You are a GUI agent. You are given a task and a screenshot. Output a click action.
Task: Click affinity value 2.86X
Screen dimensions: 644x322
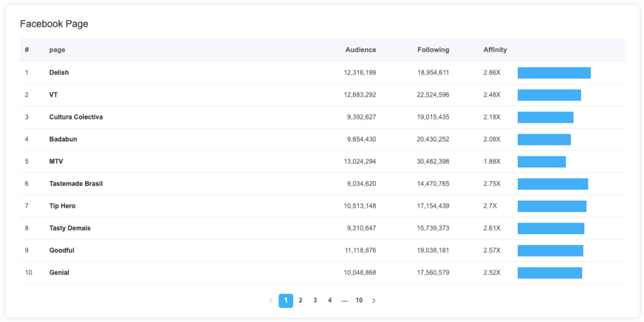(x=492, y=72)
